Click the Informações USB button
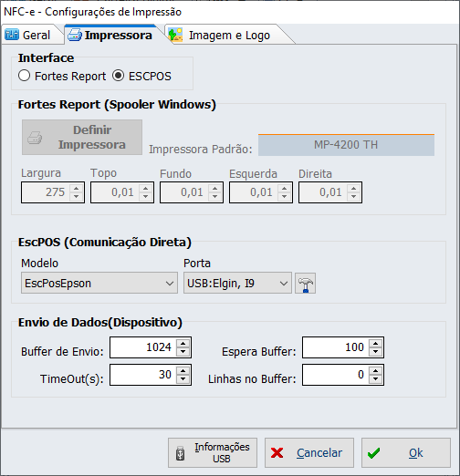460x476 pixels. [213, 452]
